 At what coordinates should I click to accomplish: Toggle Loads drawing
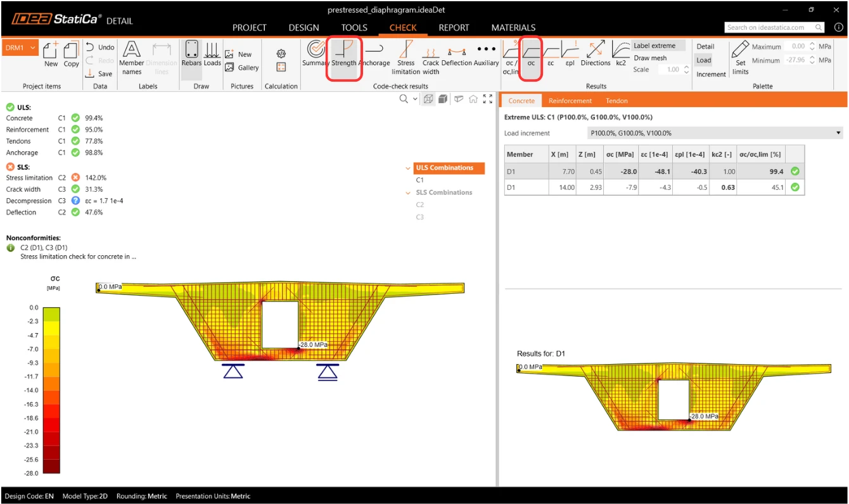click(212, 54)
